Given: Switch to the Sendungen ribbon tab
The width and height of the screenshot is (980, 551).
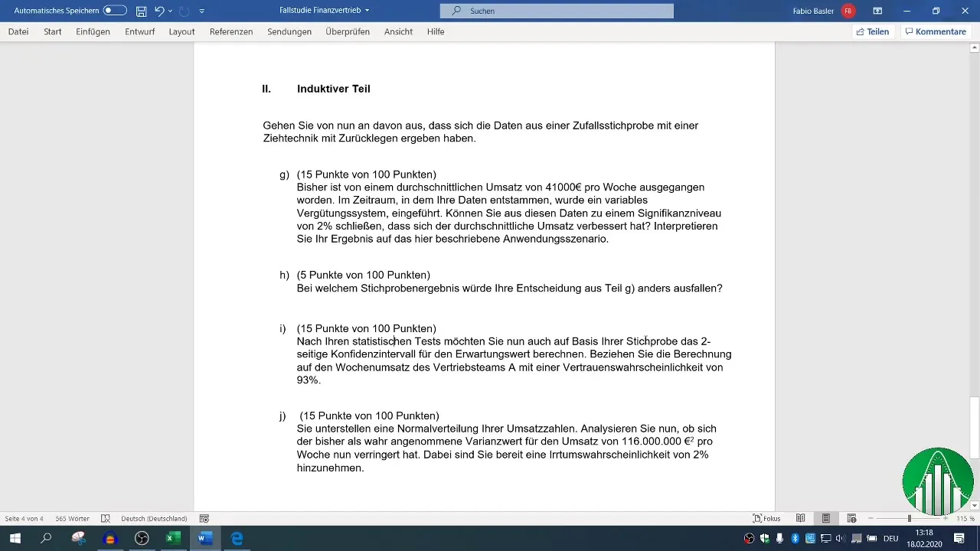Looking at the screenshot, I should pos(289,31).
